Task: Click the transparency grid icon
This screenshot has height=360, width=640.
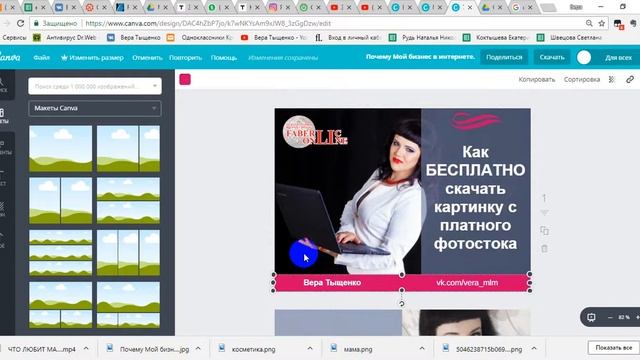Action: point(611,80)
